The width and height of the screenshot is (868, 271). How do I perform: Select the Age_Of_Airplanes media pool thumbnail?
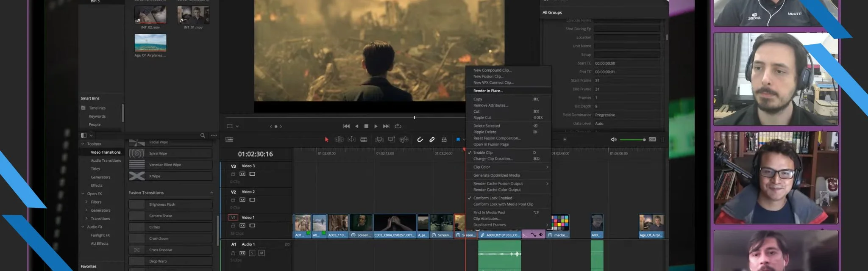click(x=150, y=43)
